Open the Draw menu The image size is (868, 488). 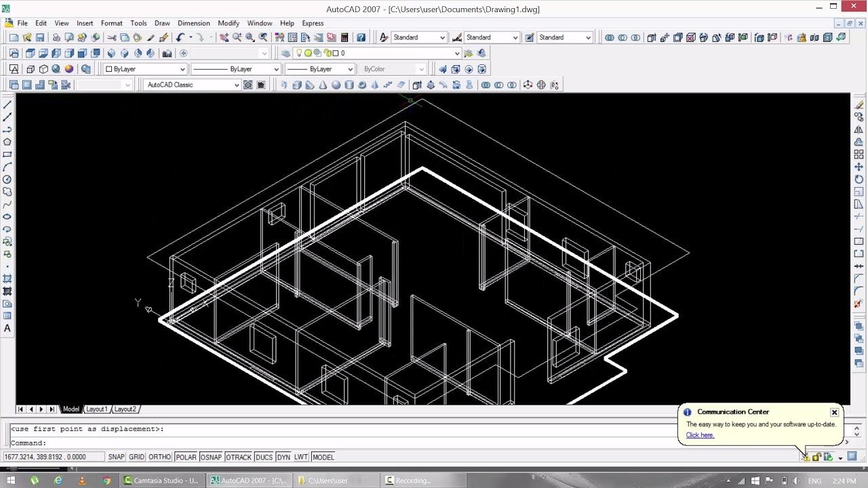[162, 23]
